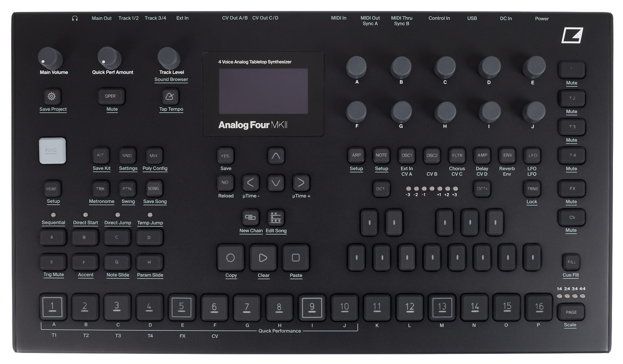Viewport: 623px width, 364px height.
Task: Toggle the FX track Mute
Action: coord(571,188)
